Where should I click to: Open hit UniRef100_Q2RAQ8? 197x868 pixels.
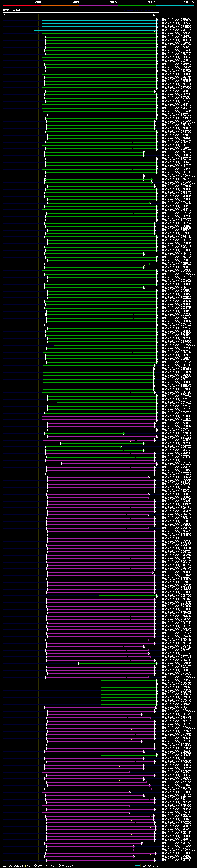pyautogui.click(x=177, y=751)
